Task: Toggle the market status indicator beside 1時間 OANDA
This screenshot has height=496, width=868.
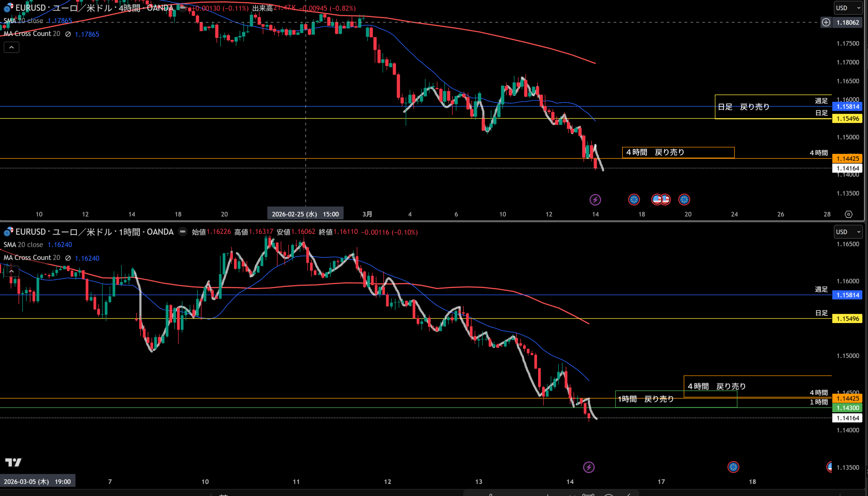Action: tap(183, 232)
